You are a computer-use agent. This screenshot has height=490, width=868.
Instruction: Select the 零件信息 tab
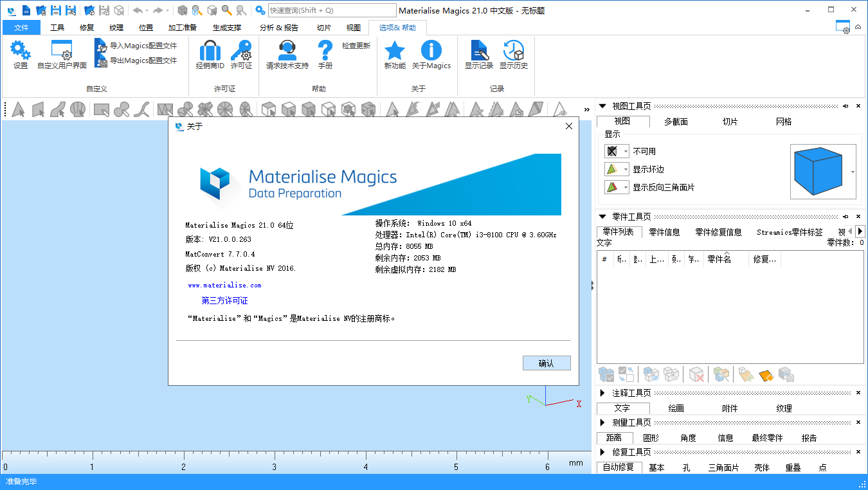click(x=664, y=232)
